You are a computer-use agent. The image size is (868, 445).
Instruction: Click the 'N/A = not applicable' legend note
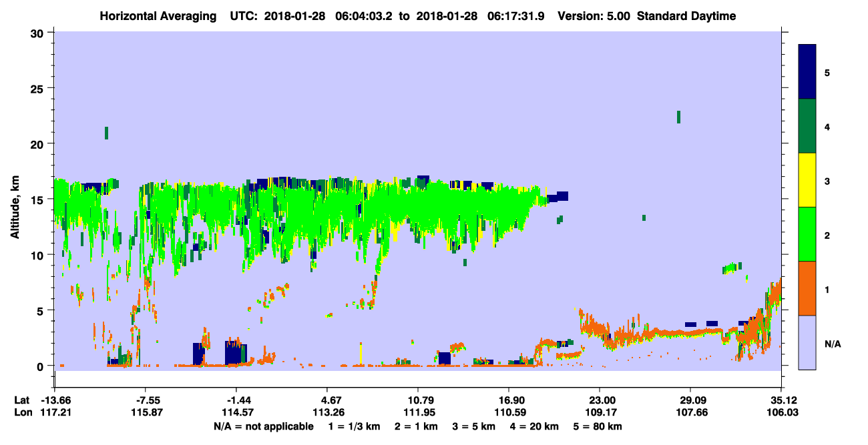[263, 426]
